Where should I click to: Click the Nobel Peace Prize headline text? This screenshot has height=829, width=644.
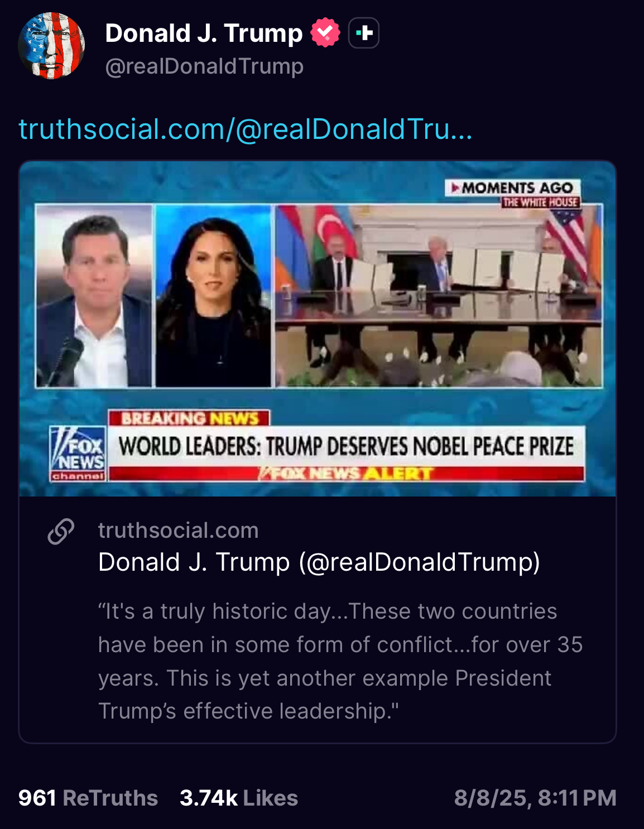pyautogui.click(x=346, y=446)
